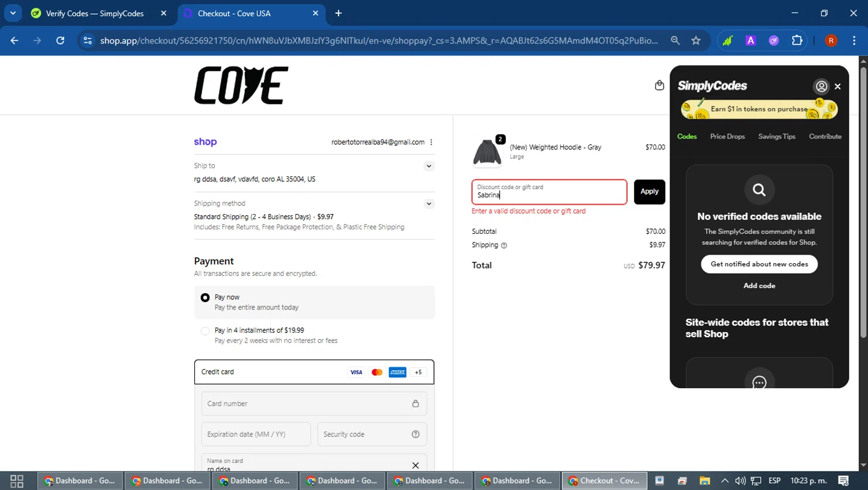The height and width of the screenshot is (490, 868).
Task: Expand the Ship to address section
Action: (429, 166)
